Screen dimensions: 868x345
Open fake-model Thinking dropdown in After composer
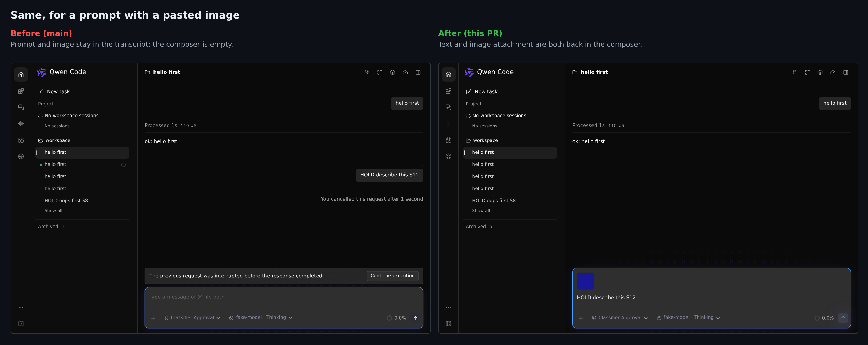tap(688, 318)
